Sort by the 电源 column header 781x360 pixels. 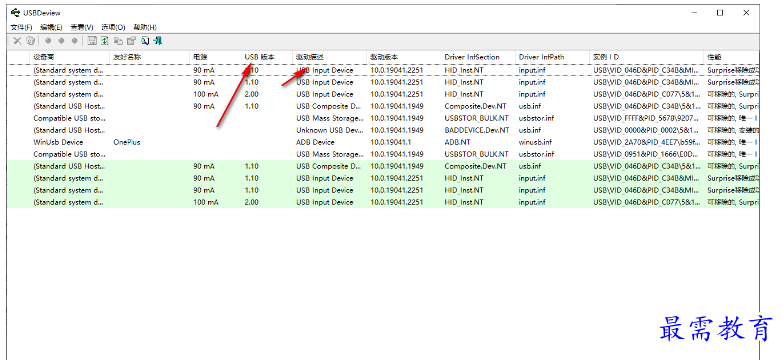coord(216,57)
